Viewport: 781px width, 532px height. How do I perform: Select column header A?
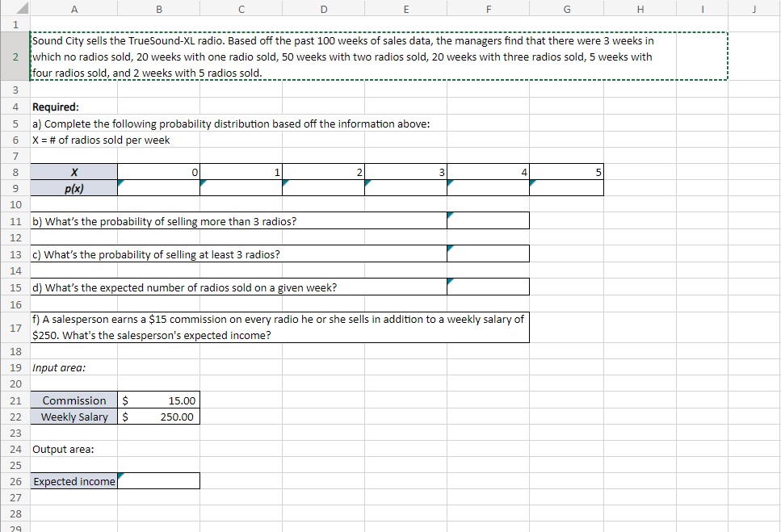pyautogui.click(x=73, y=8)
